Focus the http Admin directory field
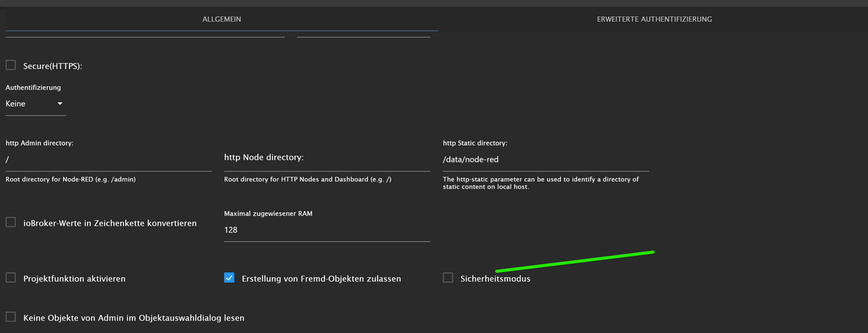This screenshot has height=333, width=868. tap(109, 160)
